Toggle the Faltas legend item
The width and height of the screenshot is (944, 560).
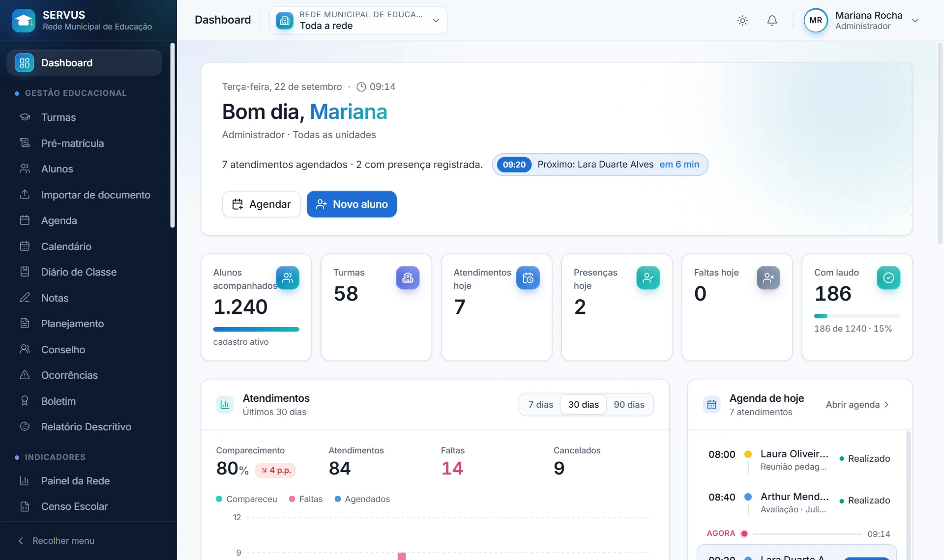click(306, 499)
